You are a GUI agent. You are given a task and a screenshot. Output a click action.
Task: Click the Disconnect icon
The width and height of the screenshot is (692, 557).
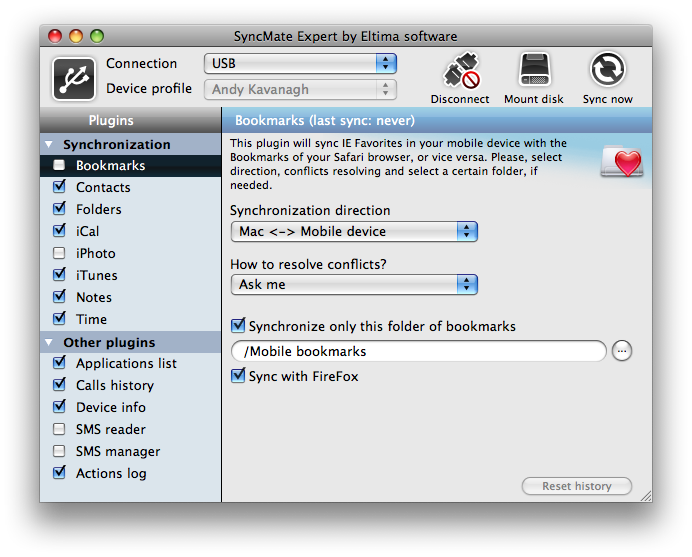coord(460,71)
